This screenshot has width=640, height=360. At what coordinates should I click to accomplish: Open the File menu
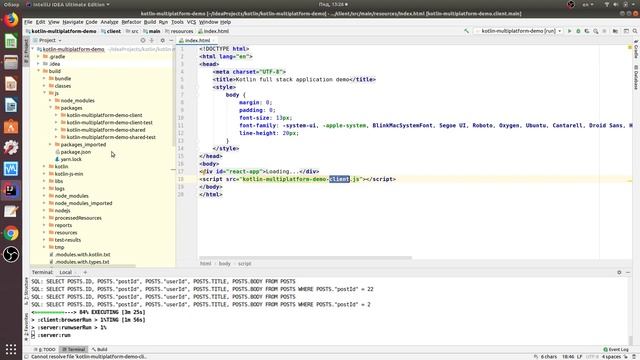(28, 22)
